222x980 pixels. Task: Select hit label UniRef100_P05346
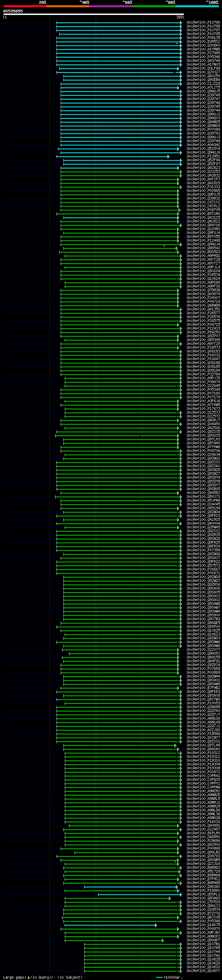click(x=203, y=57)
